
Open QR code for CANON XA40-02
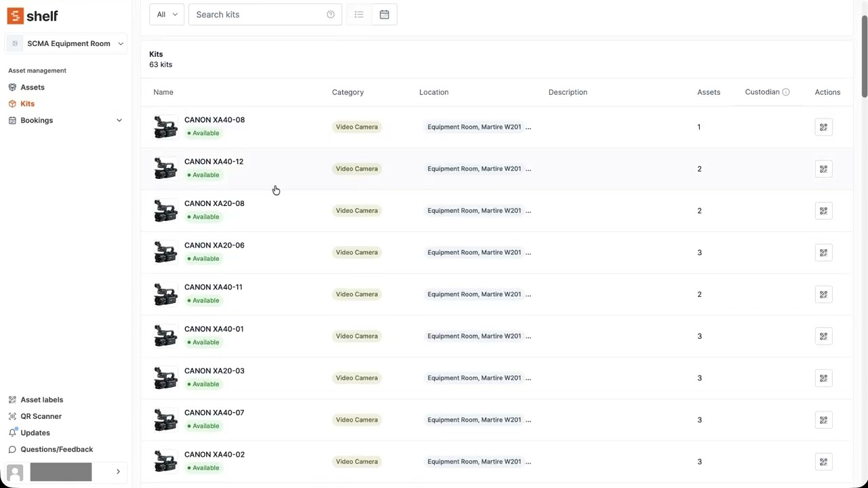[823, 462]
